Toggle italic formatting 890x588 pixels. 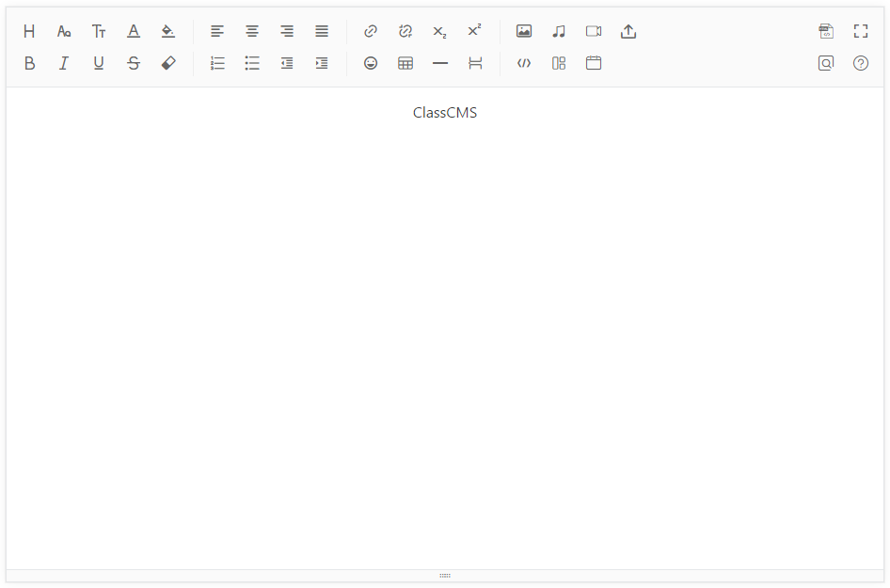pos(64,63)
